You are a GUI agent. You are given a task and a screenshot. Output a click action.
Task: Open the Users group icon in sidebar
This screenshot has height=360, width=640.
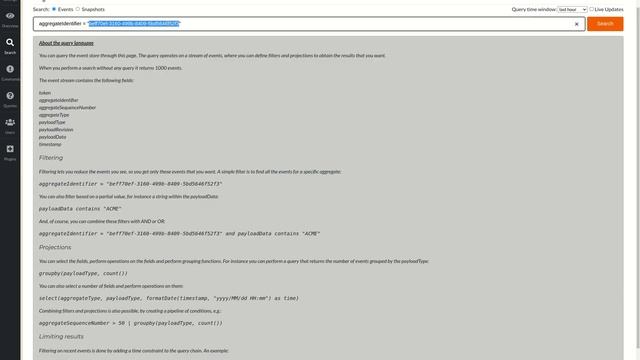coord(10,122)
